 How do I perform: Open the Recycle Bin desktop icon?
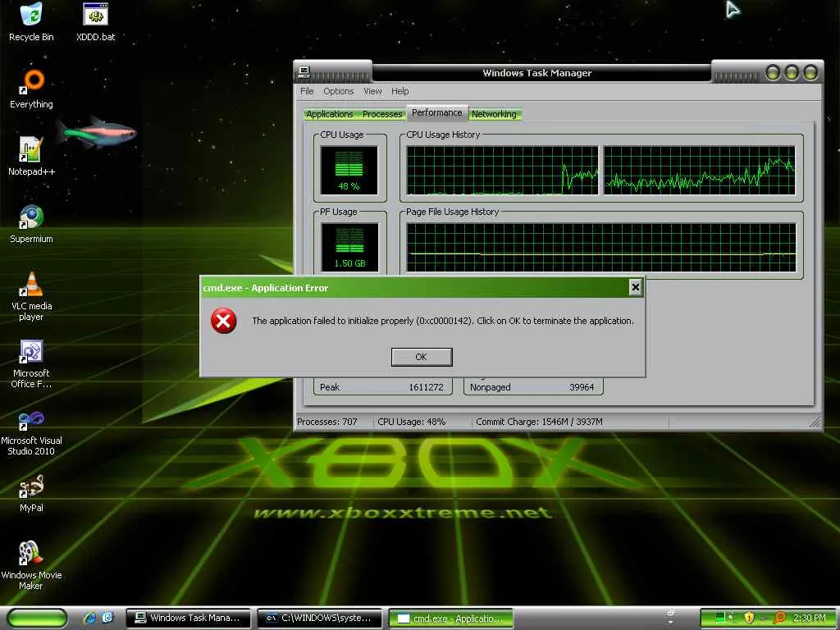(31, 22)
